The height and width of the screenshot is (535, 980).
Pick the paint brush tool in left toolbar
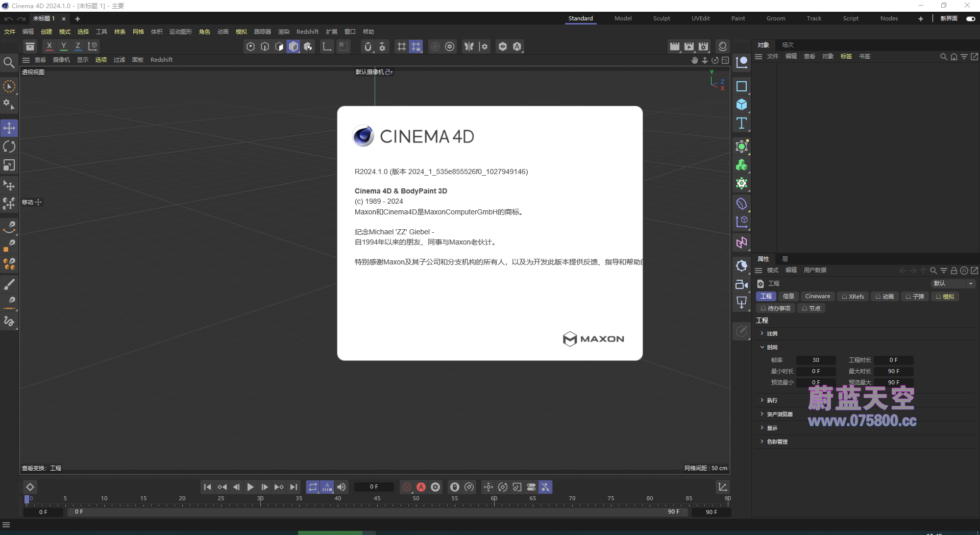[9, 284]
